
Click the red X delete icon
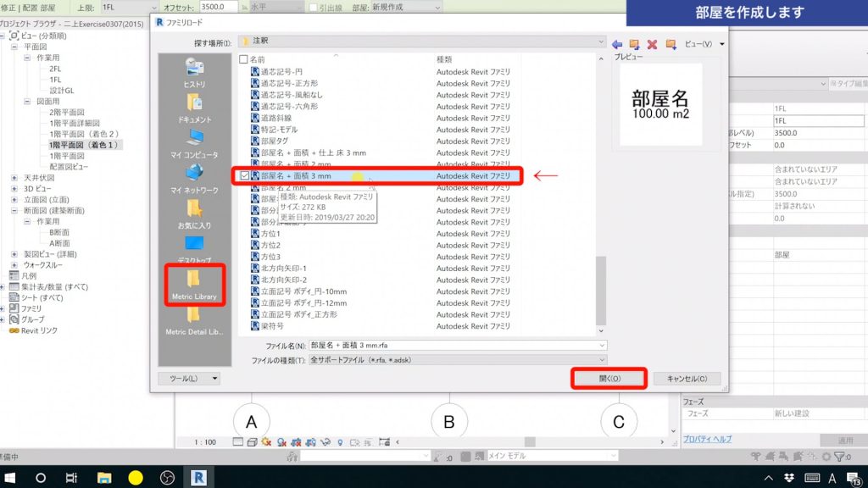(x=652, y=43)
